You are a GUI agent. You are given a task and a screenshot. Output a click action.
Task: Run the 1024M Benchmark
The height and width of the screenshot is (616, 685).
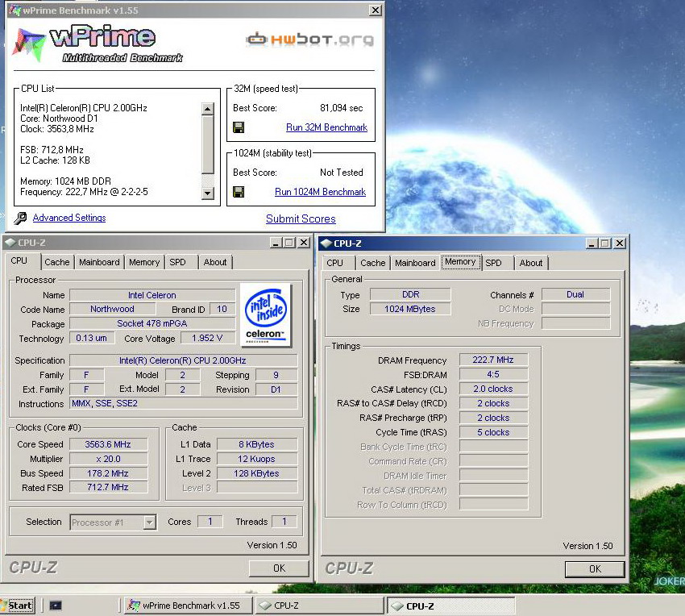(x=320, y=191)
